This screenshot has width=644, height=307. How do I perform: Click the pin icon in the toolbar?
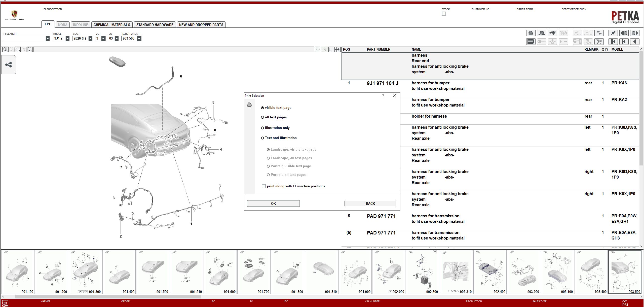[613, 33]
